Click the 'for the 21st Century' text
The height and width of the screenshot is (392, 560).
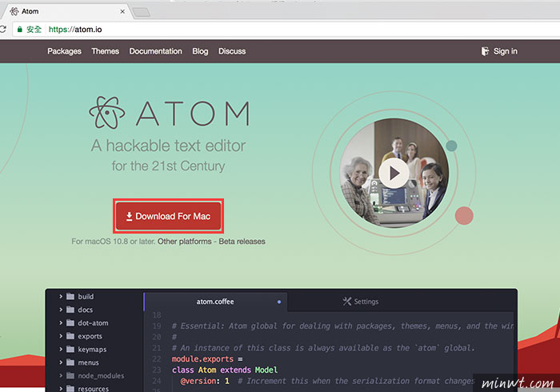(x=168, y=166)
